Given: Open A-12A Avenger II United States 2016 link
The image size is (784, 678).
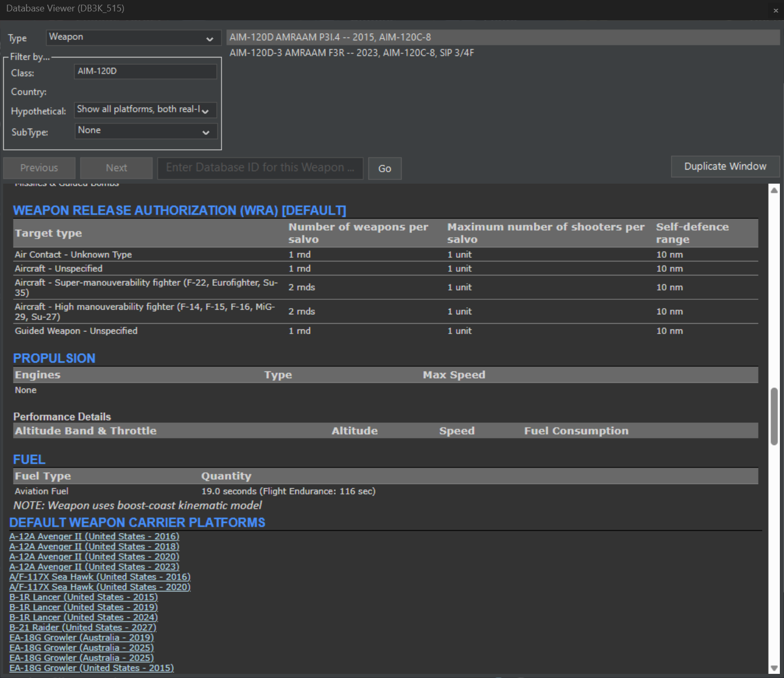Looking at the screenshot, I should (x=94, y=536).
